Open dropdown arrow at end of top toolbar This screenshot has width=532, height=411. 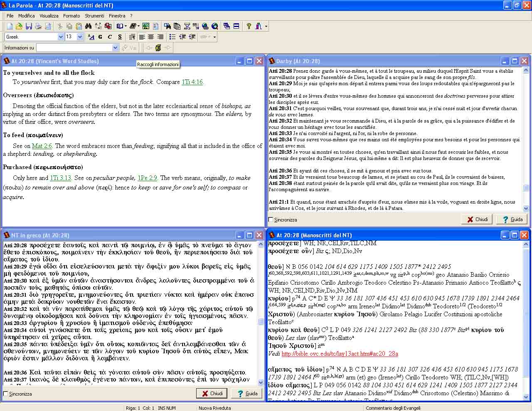coord(266,26)
